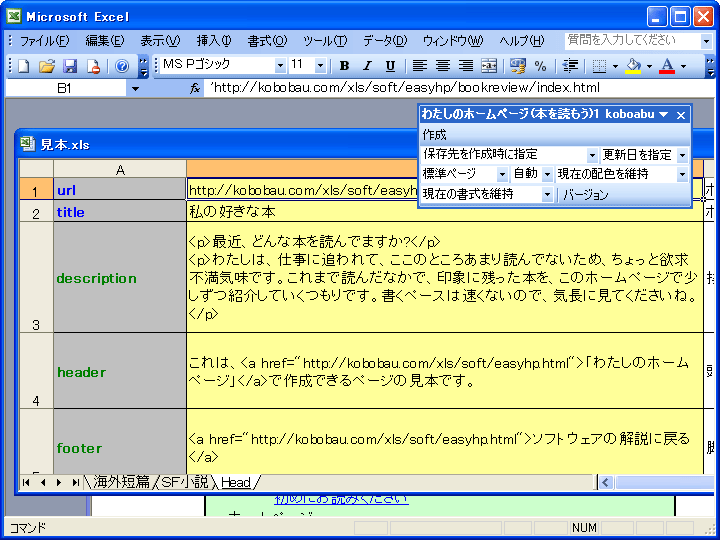Apply Percent style
The height and width of the screenshot is (540, 720).
[x=540, y=66]
